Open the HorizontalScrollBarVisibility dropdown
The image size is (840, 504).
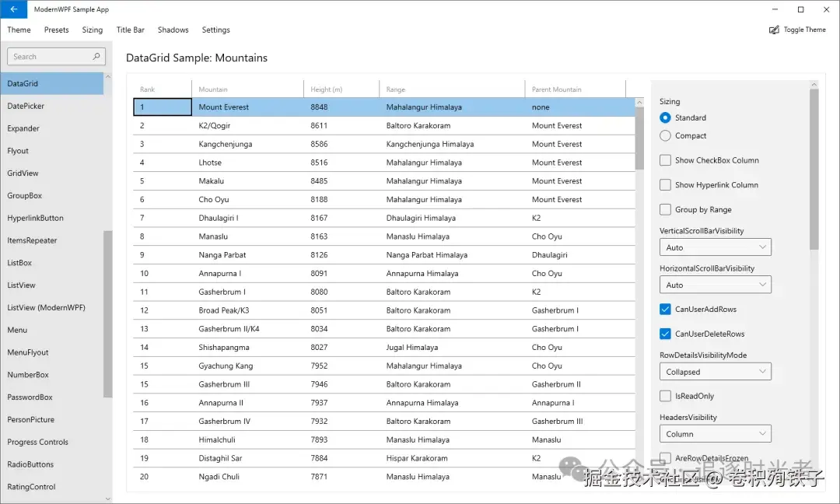pyautogui.click(x=716, y=285)
